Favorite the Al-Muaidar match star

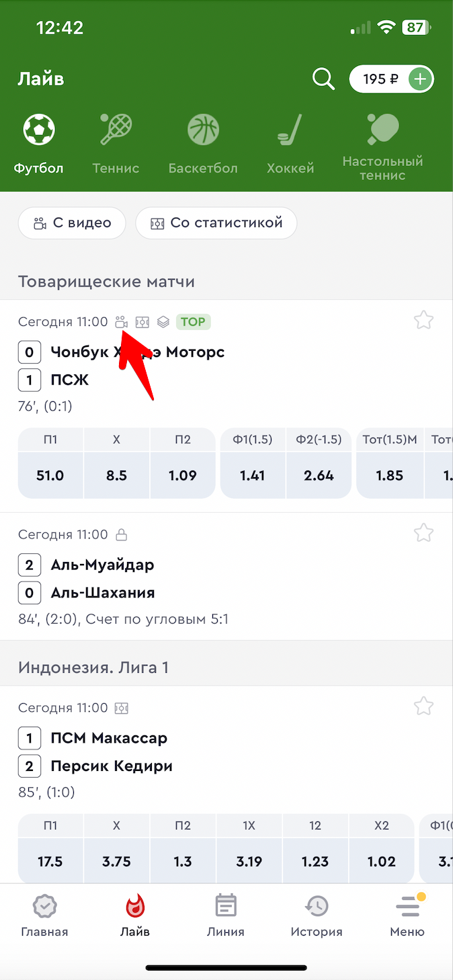(x=423, y=533)
